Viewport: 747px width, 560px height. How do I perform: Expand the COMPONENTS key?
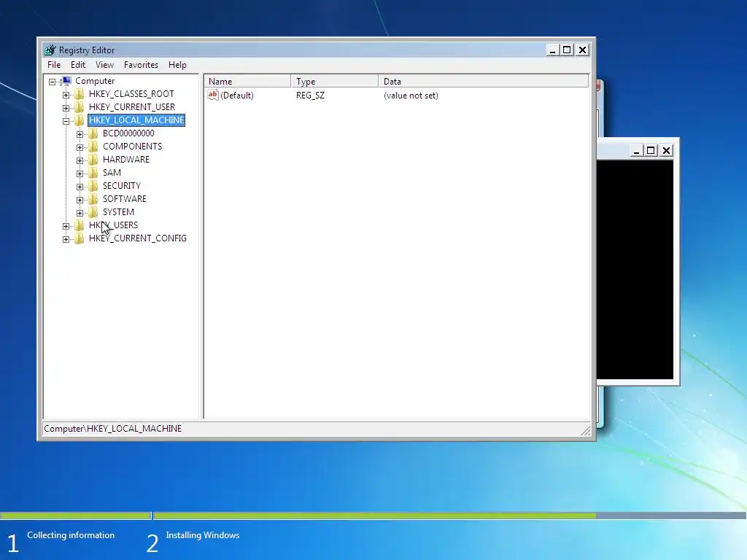pyautogui.click(x=80, y=147)
